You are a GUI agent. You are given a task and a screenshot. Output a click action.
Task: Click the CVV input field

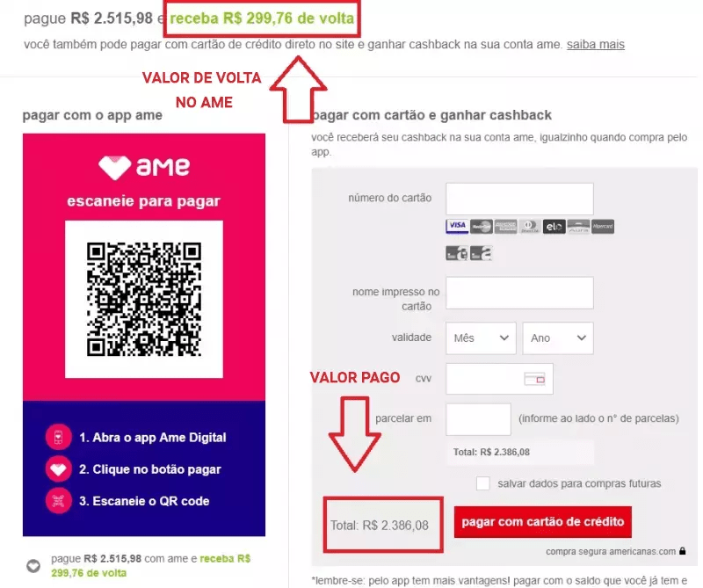499,379
